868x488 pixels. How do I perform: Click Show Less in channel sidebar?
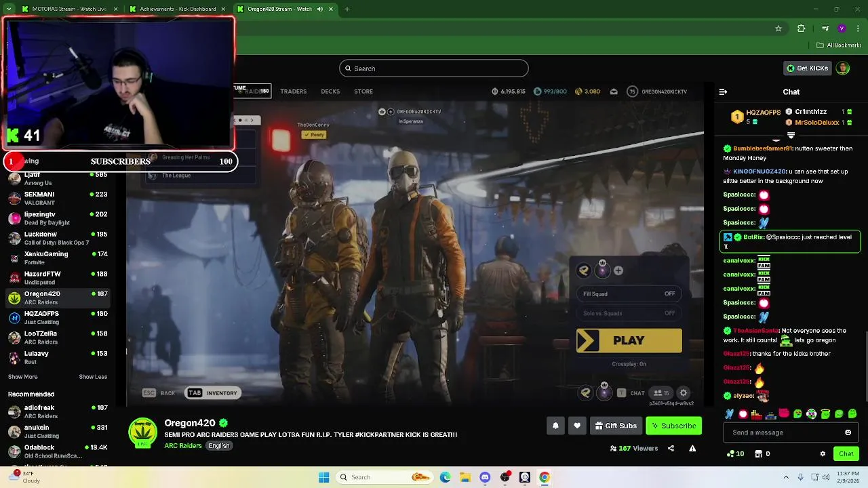tap(93, 377)
